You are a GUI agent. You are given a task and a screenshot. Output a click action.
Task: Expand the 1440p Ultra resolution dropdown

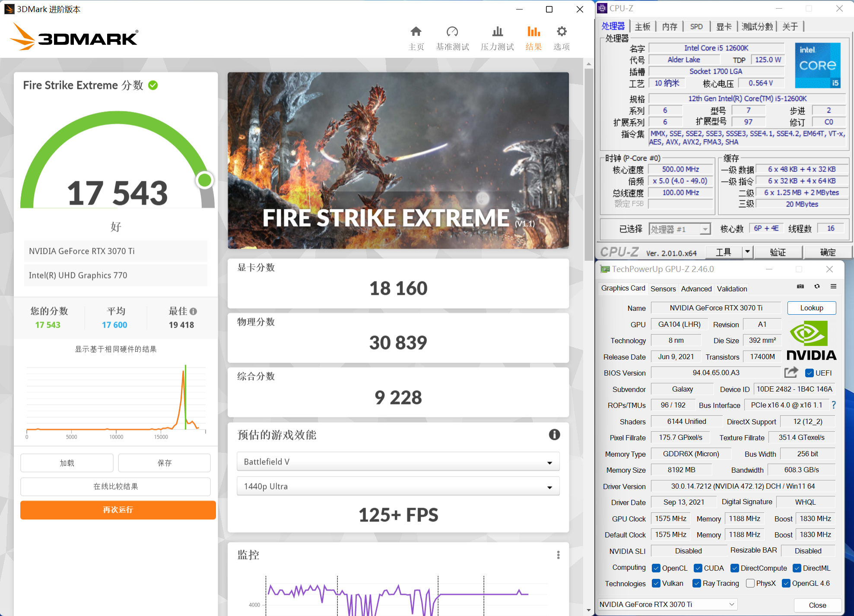[x=398, y=486]
